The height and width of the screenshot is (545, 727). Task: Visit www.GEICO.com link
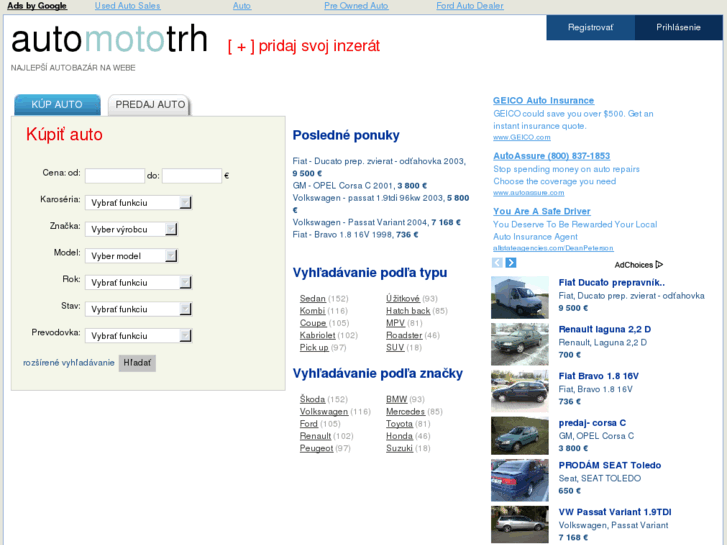[x=522, y=137]
